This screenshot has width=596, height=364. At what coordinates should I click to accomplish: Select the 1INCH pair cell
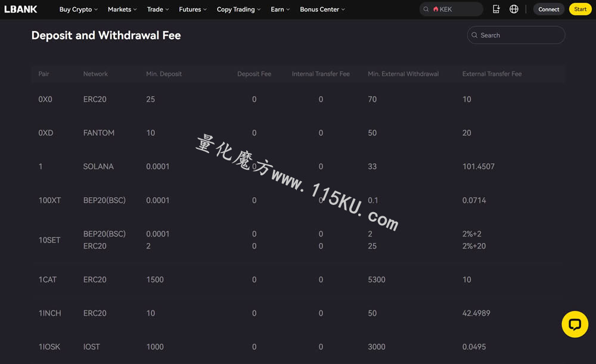(49, 313)
